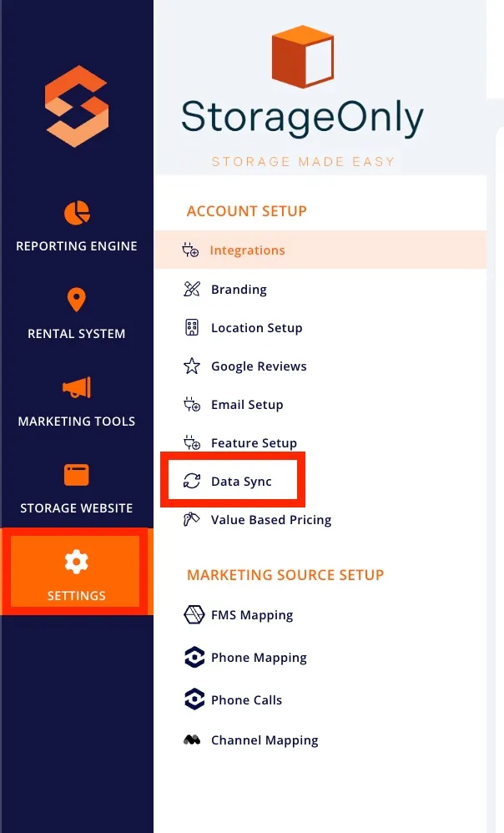This screenshot has width=504, height=833.
Task: Open FMS Mapping
Action: tap(252, 615)
